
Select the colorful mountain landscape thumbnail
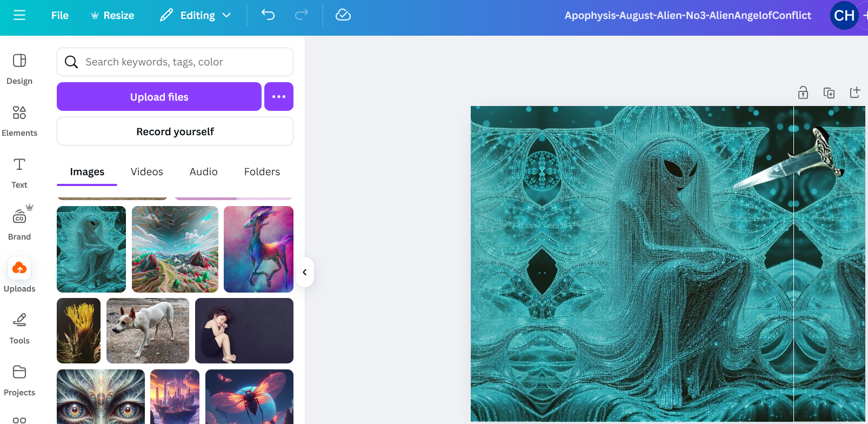coord(175,249)
